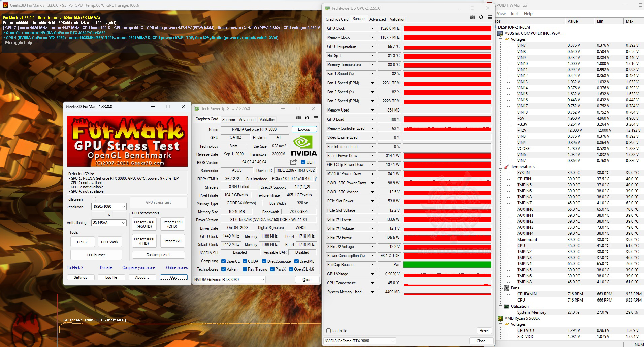Click the NVIDIA logo in GPU-Z
The height and width of the screenshot is (347, 644).
[x=303, y=146]
